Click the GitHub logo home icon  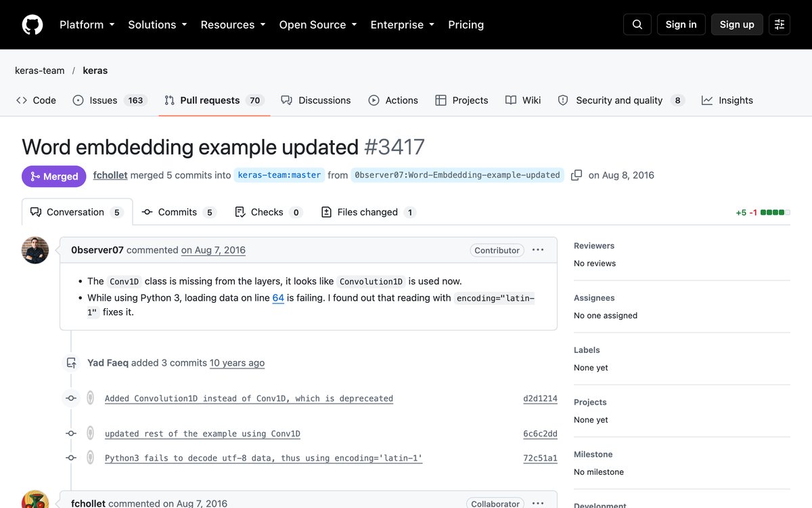tap(32, 24)
